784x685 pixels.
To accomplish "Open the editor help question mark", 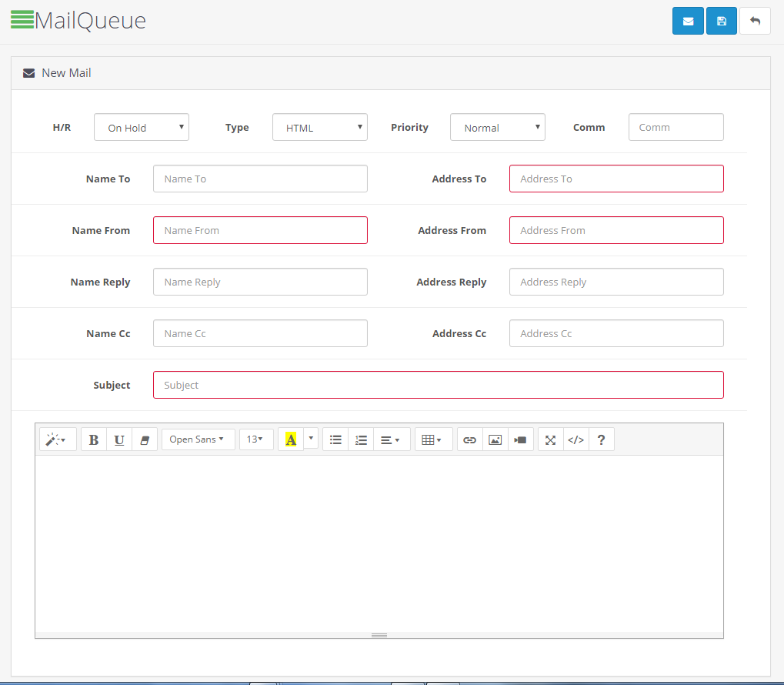I will point(602,439).
